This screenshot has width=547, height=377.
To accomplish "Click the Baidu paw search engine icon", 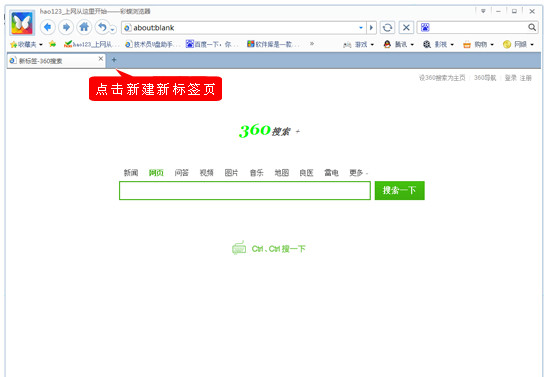I will [x=425, y=27].
